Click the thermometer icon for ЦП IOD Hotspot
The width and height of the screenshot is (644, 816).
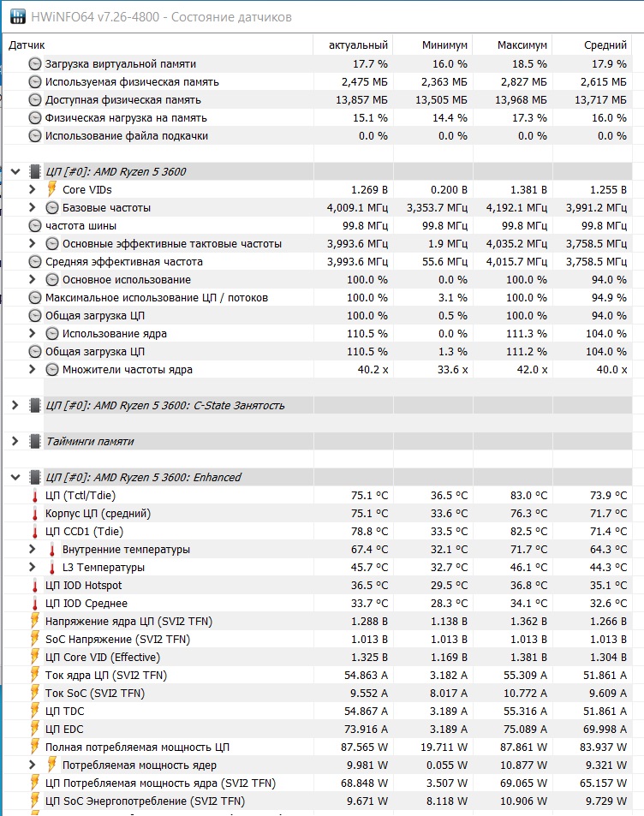pos(35,585)
